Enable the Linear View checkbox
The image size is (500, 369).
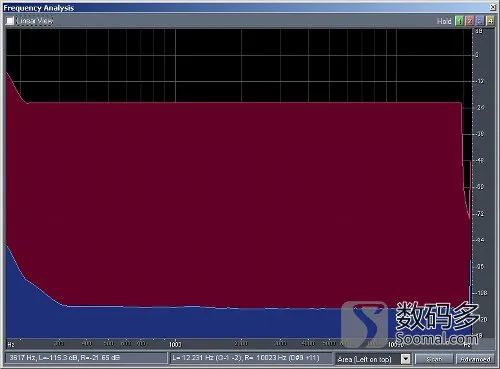pos(10,21)
